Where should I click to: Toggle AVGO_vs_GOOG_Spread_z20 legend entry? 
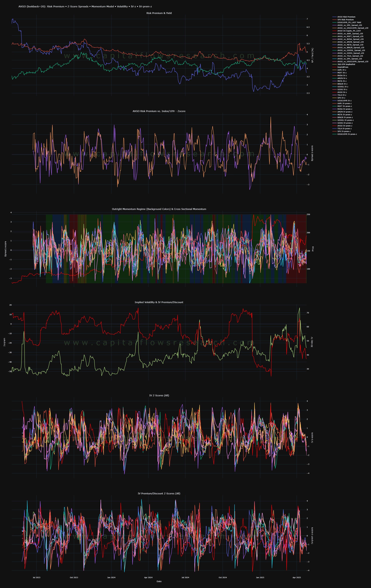[x=348, y=53]
